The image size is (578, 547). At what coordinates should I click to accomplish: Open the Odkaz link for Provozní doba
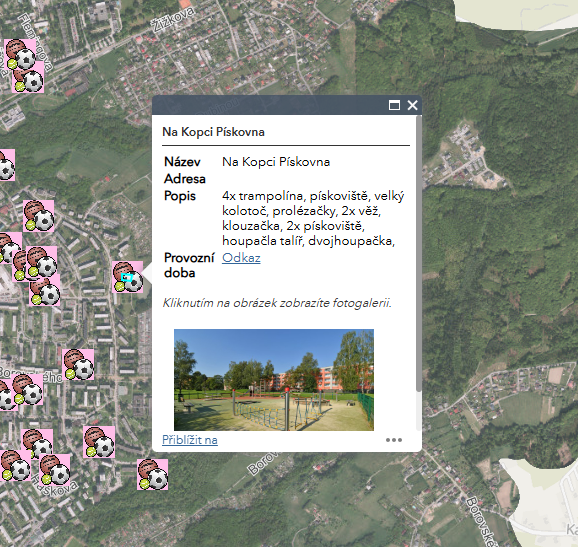[x=241, y=258]
